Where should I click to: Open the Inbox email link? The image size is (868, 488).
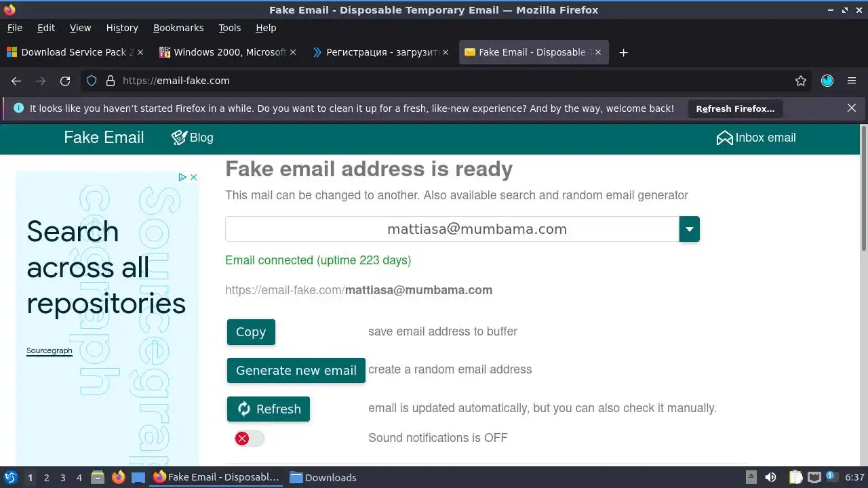click(756, 138)
